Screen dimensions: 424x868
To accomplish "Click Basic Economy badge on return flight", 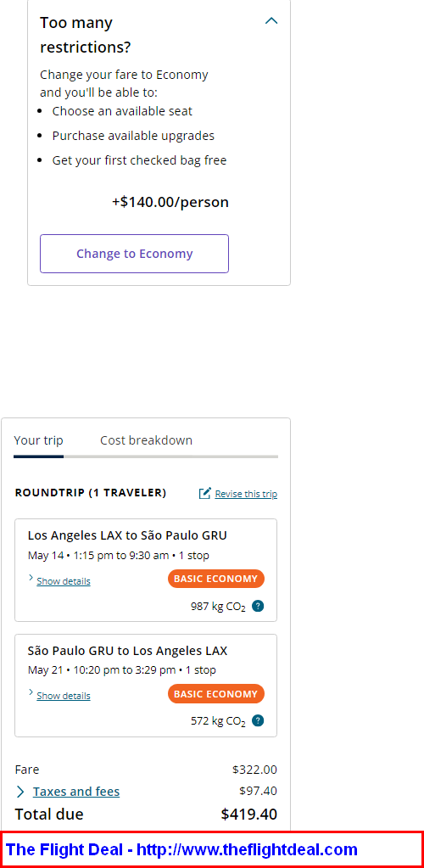I will pyautogui.click(x=216, y=693).
